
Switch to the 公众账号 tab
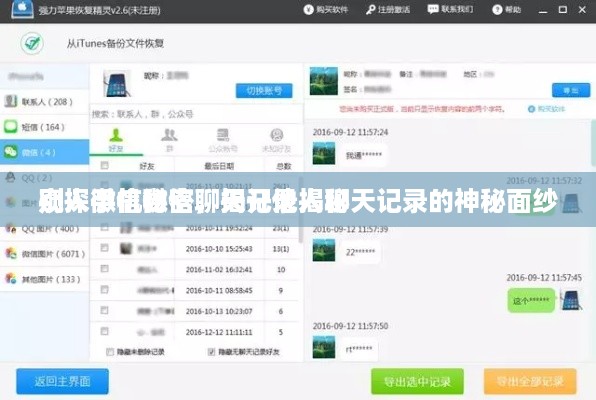(223, 140)
